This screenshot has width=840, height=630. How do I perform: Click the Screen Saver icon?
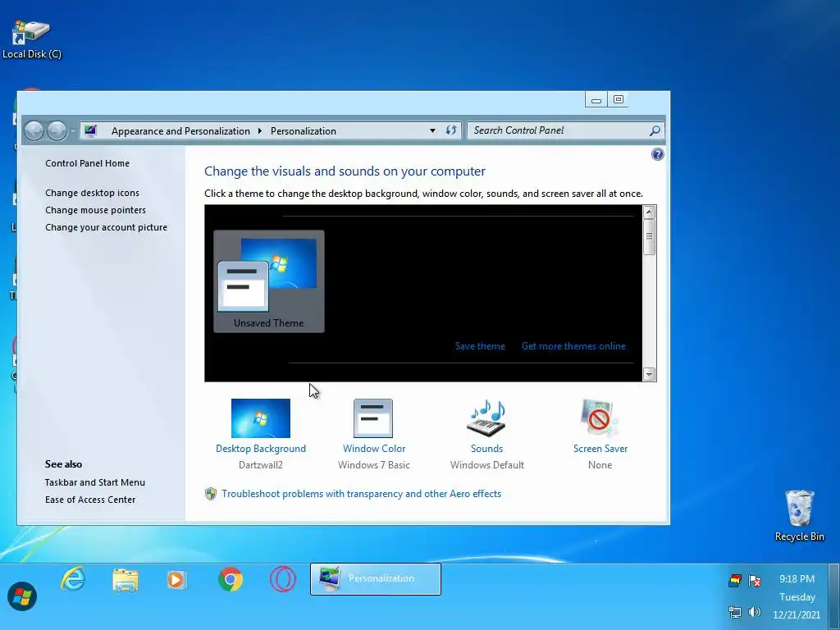[600, 418]
